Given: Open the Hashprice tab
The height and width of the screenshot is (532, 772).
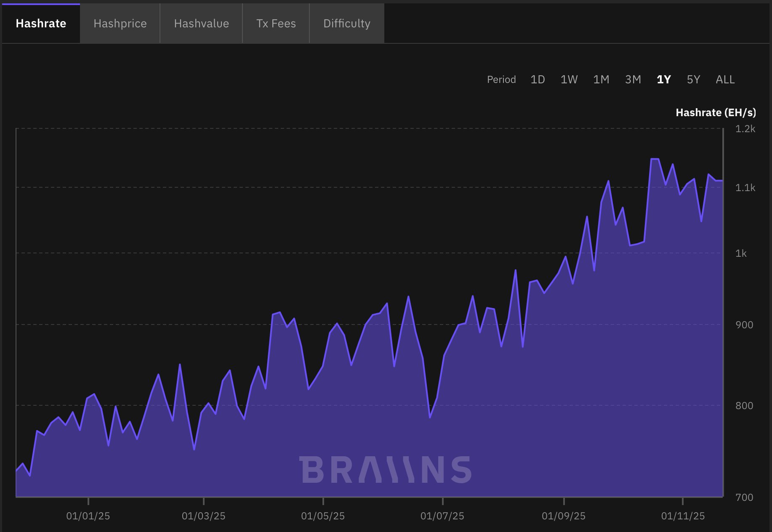Looking at the screenshot, I should [120, 23].
